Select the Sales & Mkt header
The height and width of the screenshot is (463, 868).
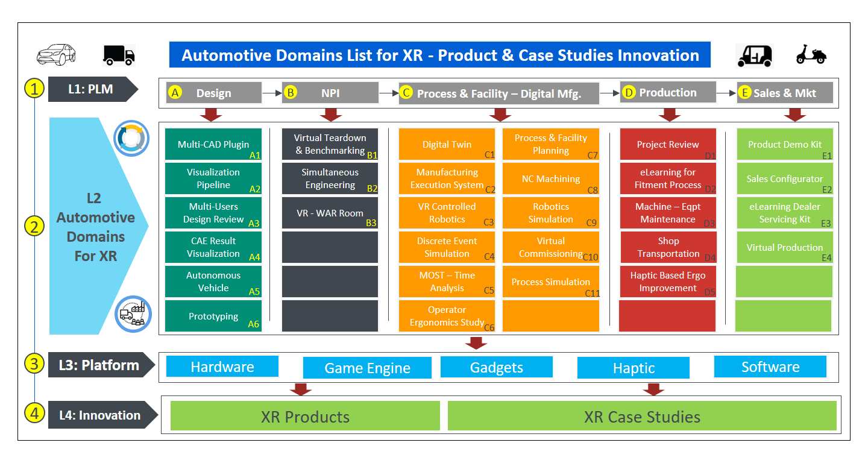[x=785, y=93]
